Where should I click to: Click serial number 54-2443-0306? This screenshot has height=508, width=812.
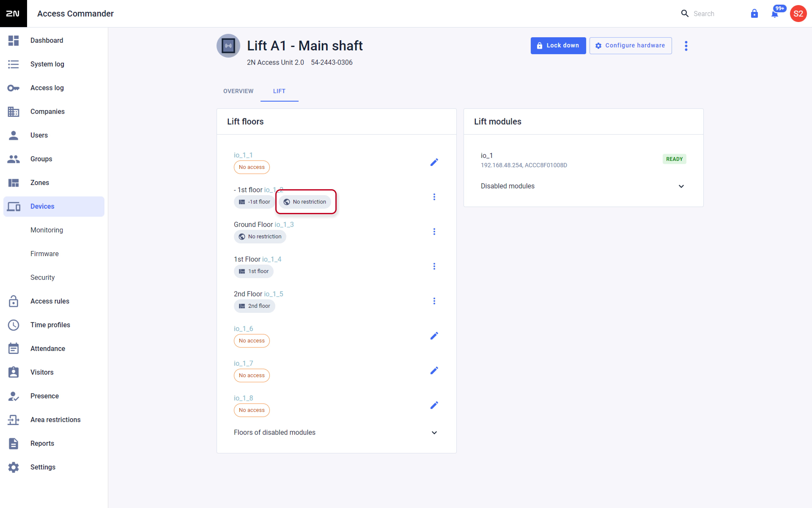[x=332, y=62]
